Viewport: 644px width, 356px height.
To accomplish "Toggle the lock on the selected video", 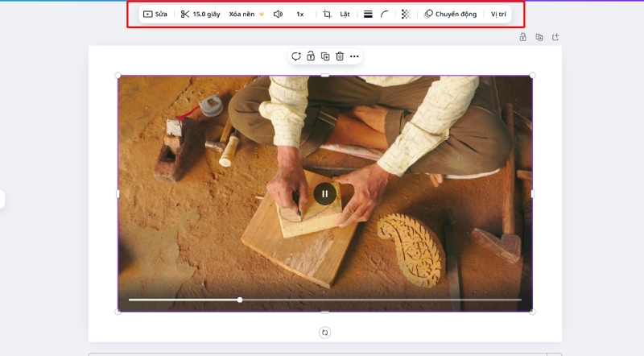I will pyautogui.click(x=311, y=56).
